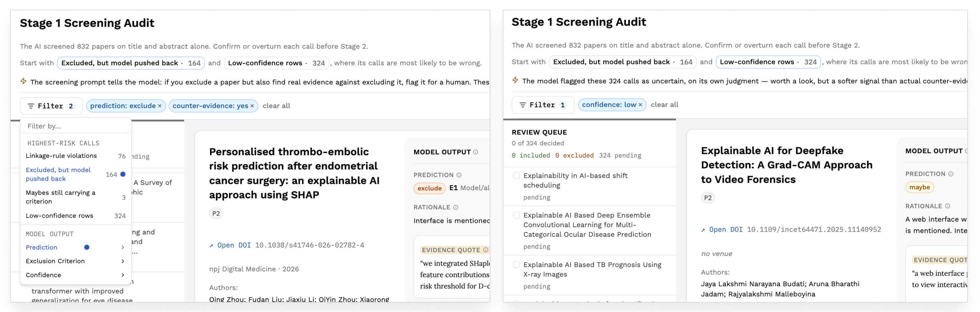Viewport: 980px width, 312px height.
Task: Expand the Exclusion Criterion submenu chevron
Action: click(x=123, y=261)
